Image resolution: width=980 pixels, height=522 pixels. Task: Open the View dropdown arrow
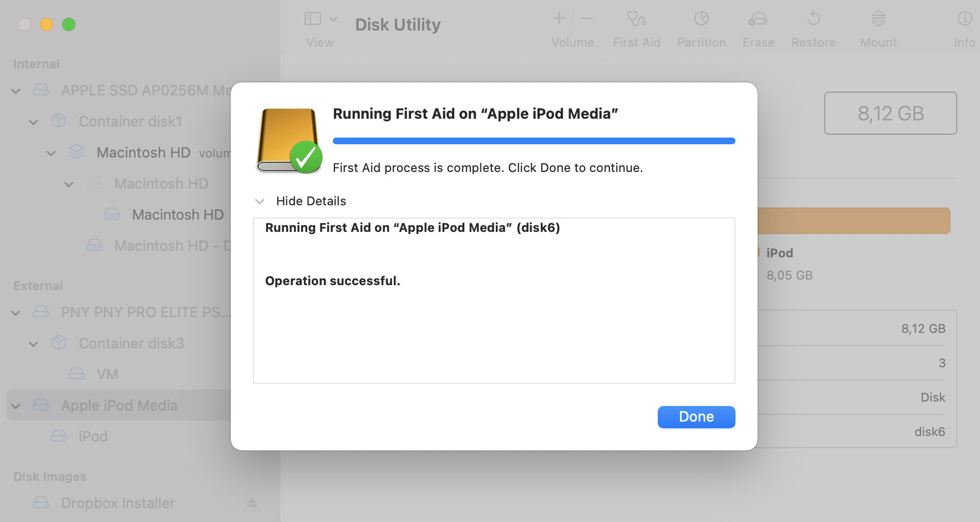333,19
